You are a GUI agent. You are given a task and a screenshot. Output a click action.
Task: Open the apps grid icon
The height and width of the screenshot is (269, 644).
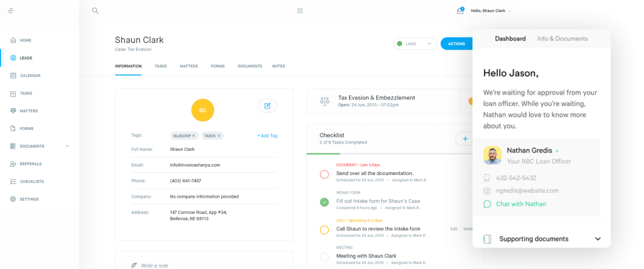coord(300,10)
